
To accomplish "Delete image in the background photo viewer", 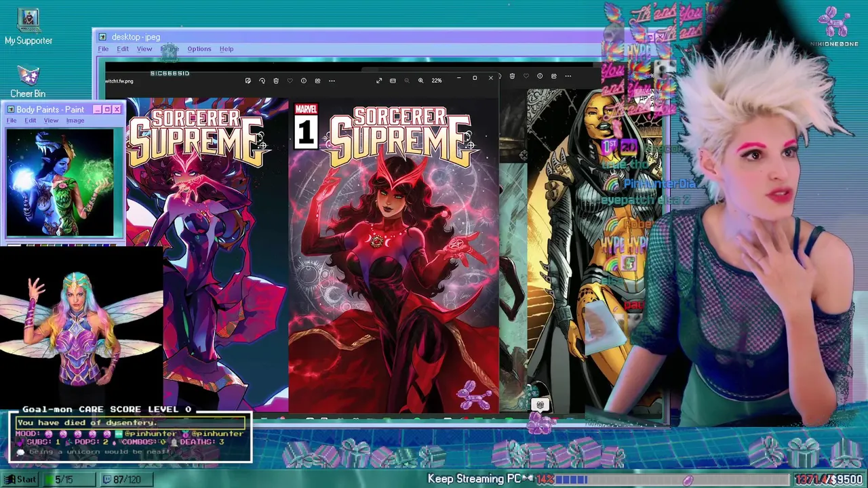I will (512, 76).
